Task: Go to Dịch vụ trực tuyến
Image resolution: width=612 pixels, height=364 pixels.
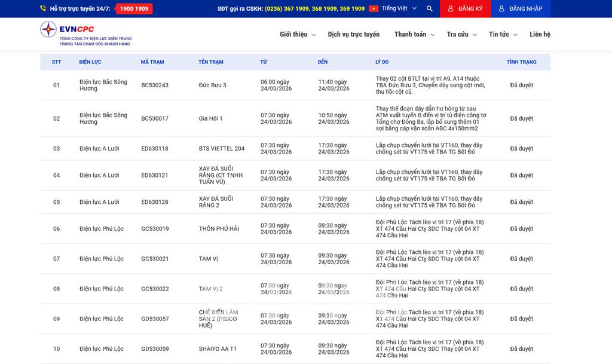Action: click(x=353, y=35)
